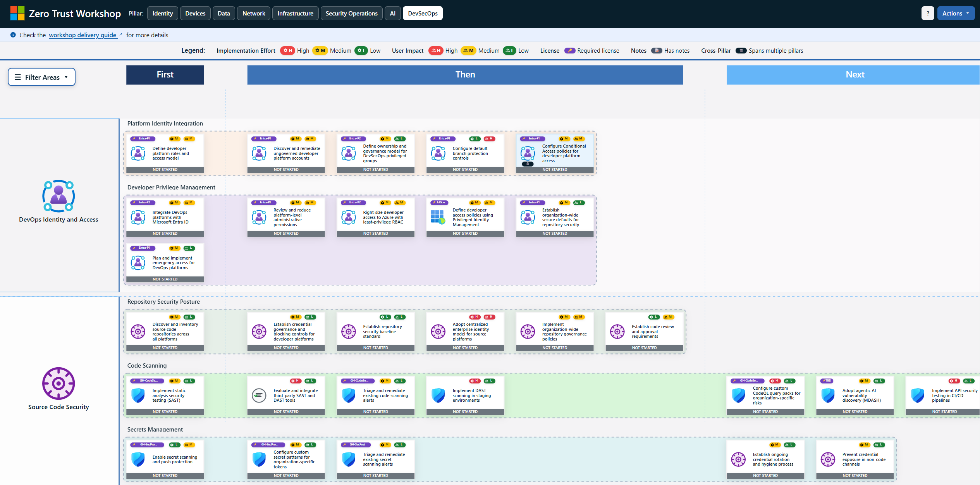Switch to the Network pillar
This screenshot has height=485, width=980.
tap(254, 13)
